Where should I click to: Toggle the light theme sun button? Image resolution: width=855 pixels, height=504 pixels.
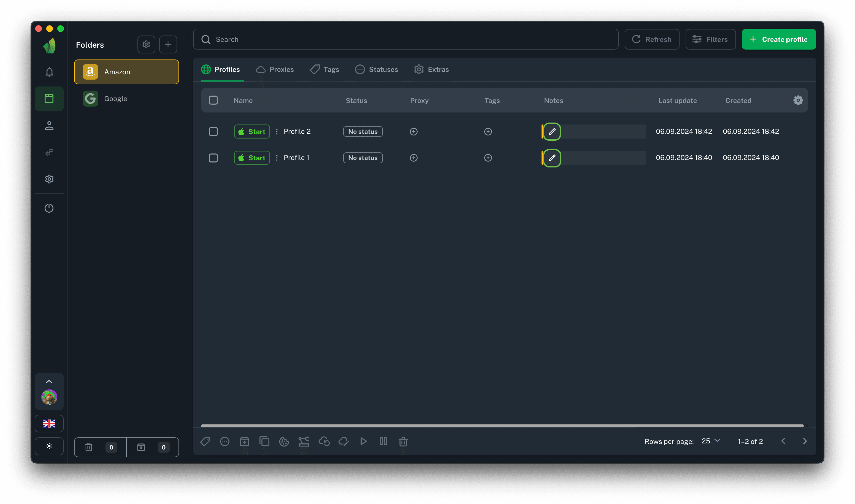pyautogui.click(x=49, y=446)
